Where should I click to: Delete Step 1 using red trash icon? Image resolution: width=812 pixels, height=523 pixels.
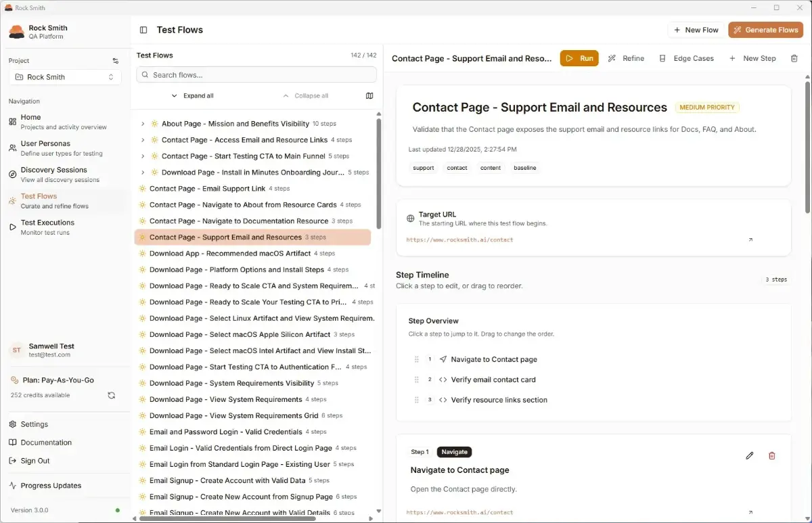pos(772,456)
